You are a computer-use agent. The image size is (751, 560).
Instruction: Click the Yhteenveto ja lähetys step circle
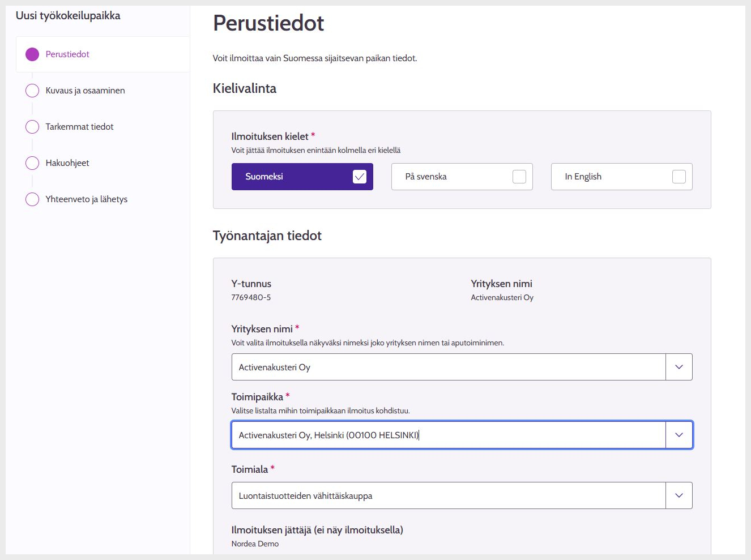(32, 199)
